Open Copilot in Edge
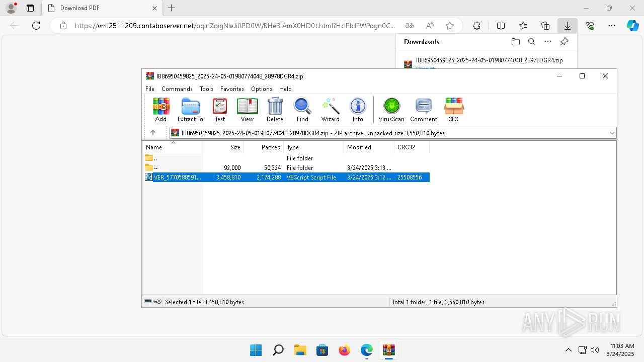 632,26
